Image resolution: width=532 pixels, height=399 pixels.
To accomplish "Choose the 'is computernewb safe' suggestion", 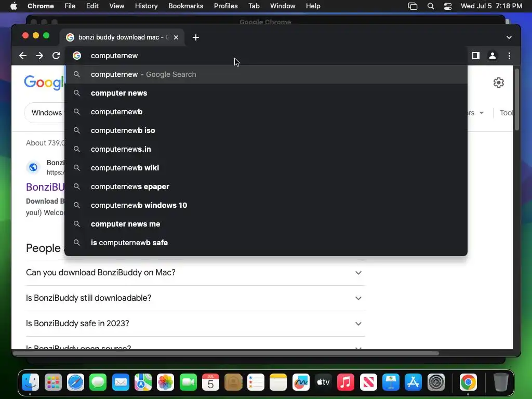I will point(266,243).
